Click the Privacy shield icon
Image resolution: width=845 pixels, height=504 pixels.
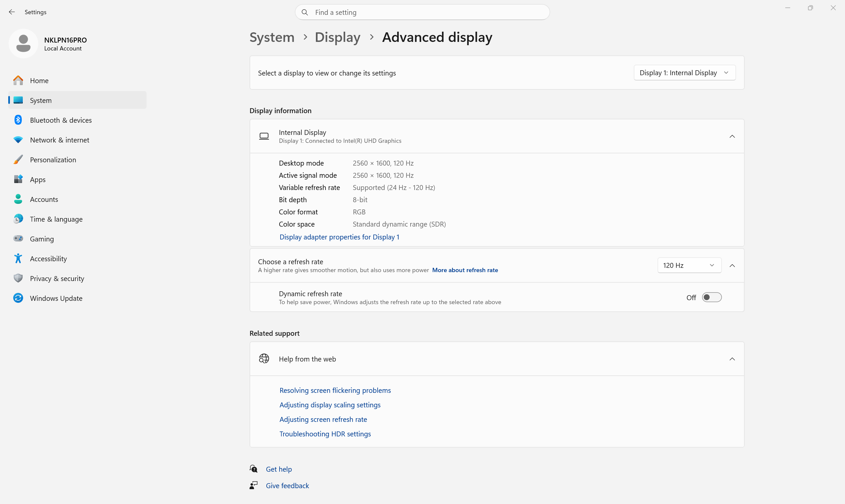click(18, 278)
